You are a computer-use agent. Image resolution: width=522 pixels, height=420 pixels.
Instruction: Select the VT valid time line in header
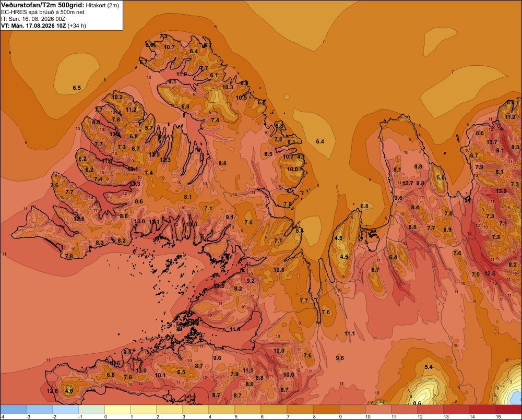point(44,26)
